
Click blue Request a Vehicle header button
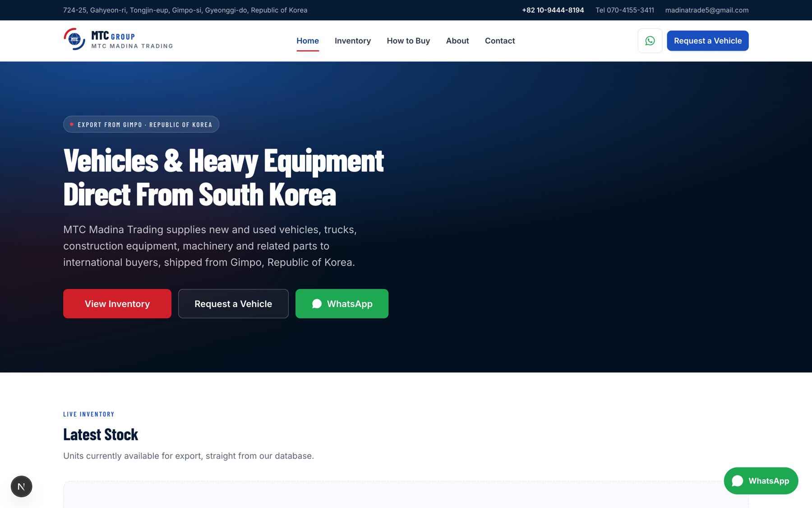tap(707, 41)
